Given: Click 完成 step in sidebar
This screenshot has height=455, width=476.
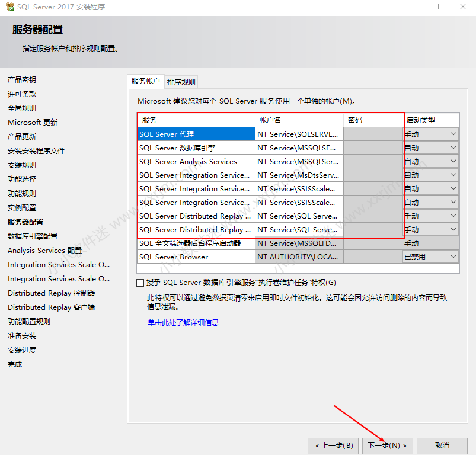Looking at the screenshot, I should point(15,364).
